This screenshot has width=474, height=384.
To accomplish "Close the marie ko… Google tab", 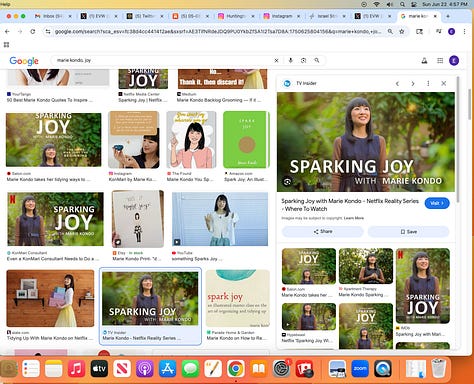I will 435,16.
